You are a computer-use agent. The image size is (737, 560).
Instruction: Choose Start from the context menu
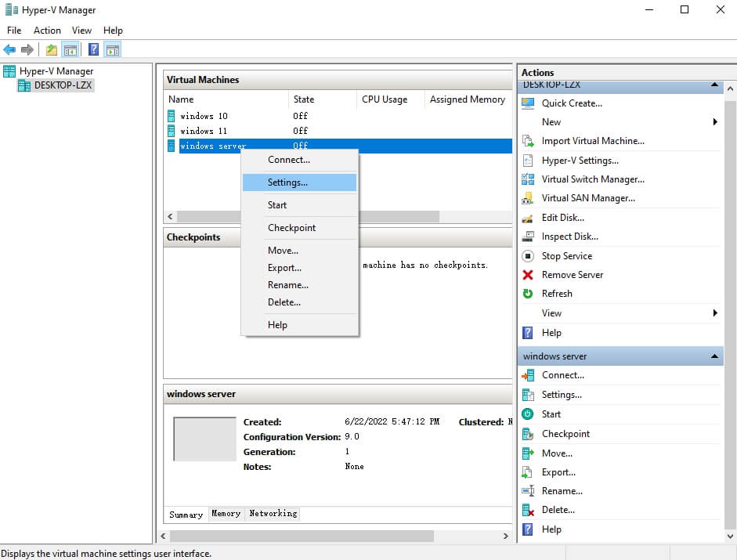(299, 205)
